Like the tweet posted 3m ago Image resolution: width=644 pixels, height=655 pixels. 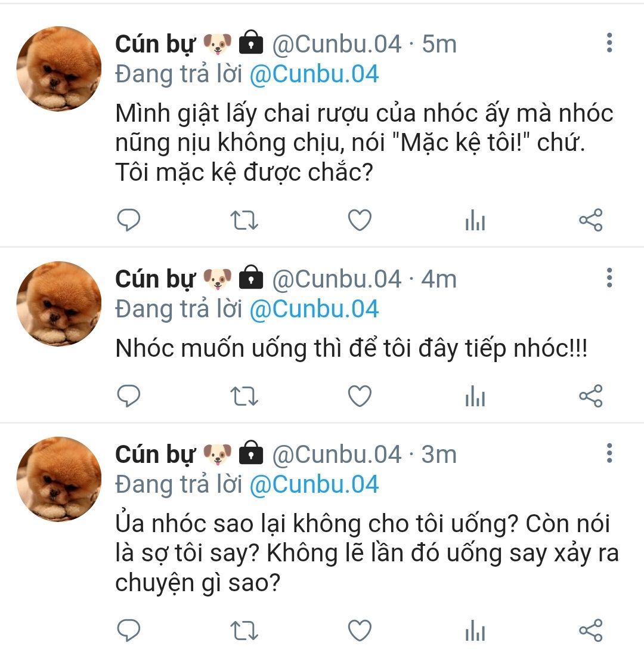360,630
